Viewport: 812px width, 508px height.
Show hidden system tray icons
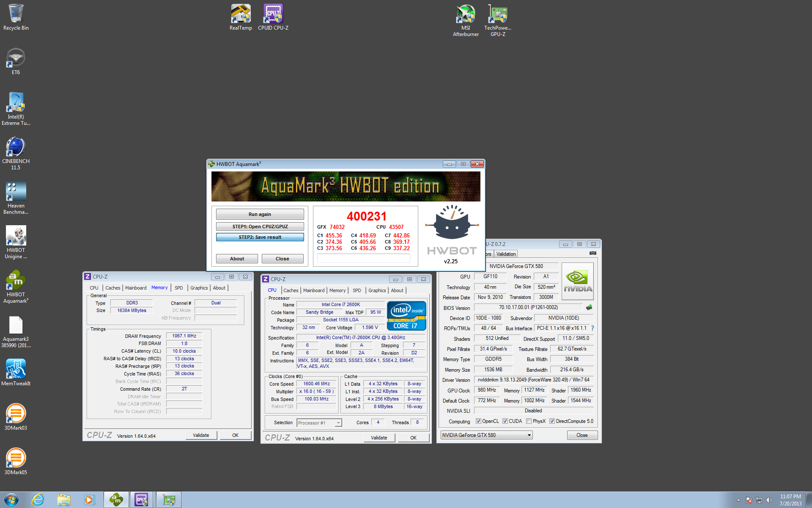[x=738, y=500]
